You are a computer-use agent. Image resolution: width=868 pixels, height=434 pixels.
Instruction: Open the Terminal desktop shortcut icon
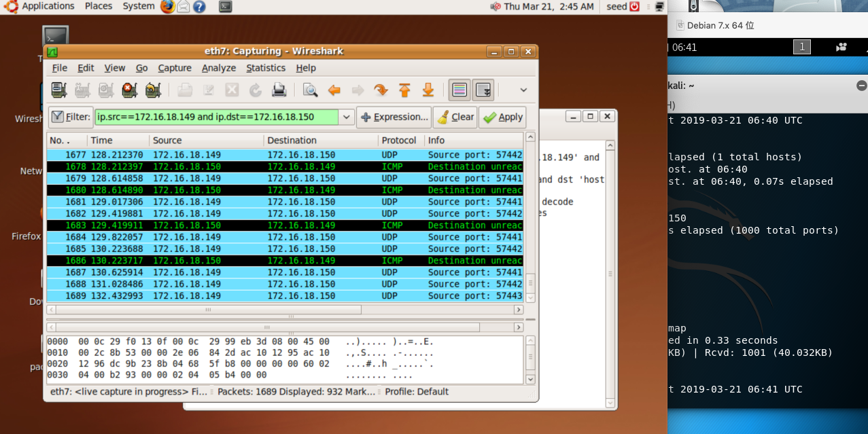coord(55,37)
